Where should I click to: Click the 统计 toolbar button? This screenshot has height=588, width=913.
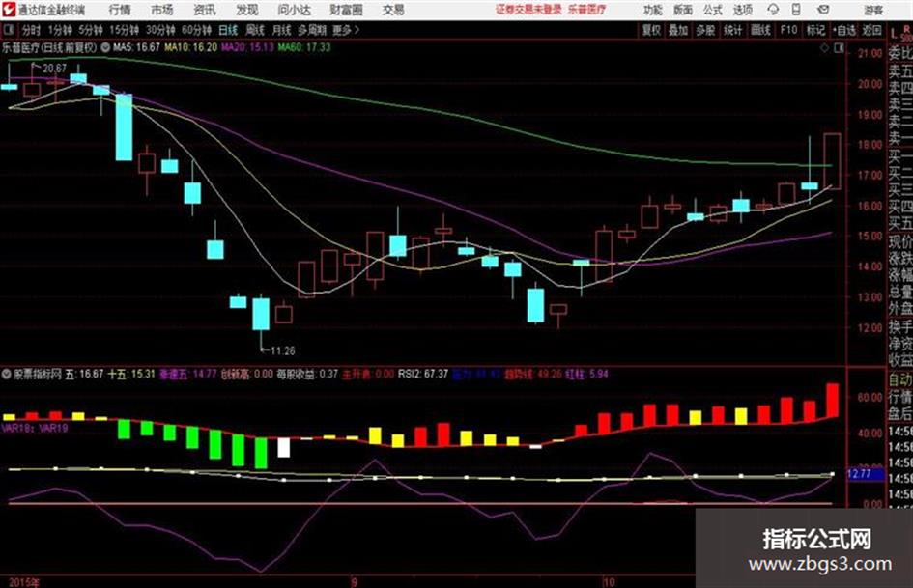coord(733,30)
